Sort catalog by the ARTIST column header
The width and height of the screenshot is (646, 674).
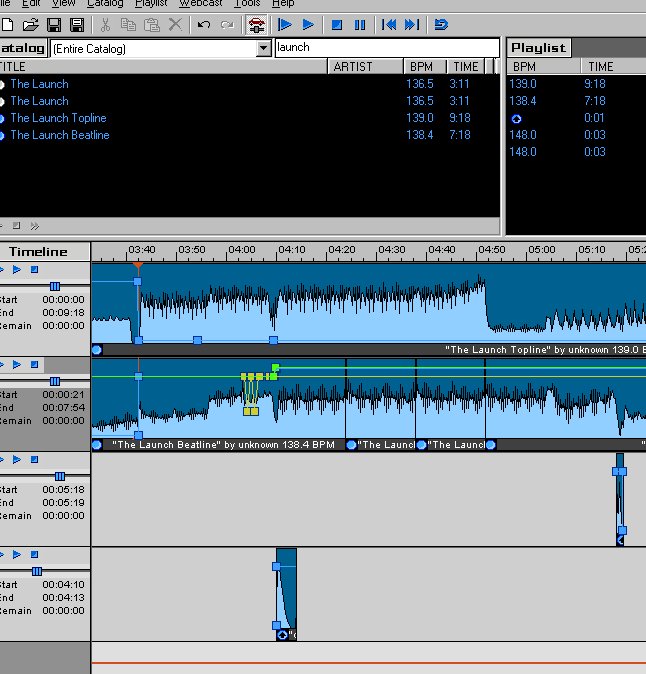click(365, 67)
